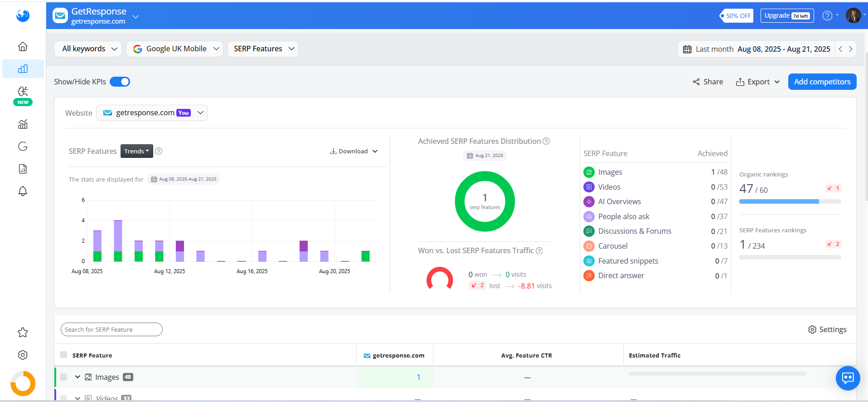Open the alerts bell sidebar icon
Viewport: 868px width, 402px height.
tap(23, 191)
